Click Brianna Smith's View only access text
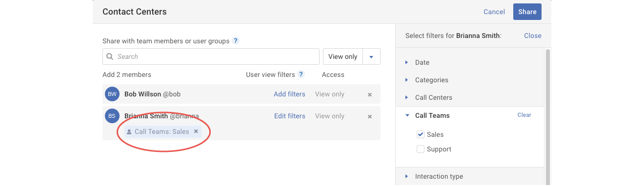 [x=330, y=116]
